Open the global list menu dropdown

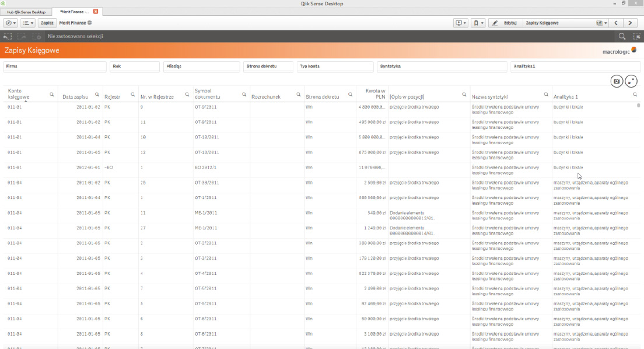point(27,23)
